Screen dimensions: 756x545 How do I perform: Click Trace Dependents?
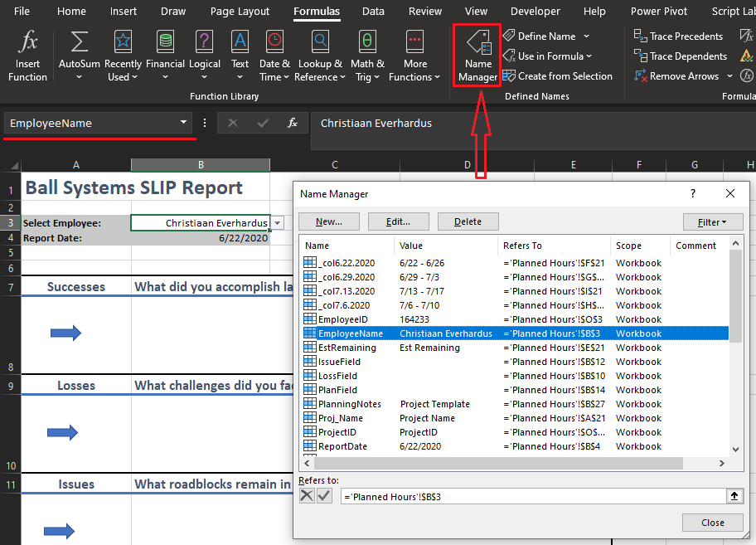tap(681, 56)
